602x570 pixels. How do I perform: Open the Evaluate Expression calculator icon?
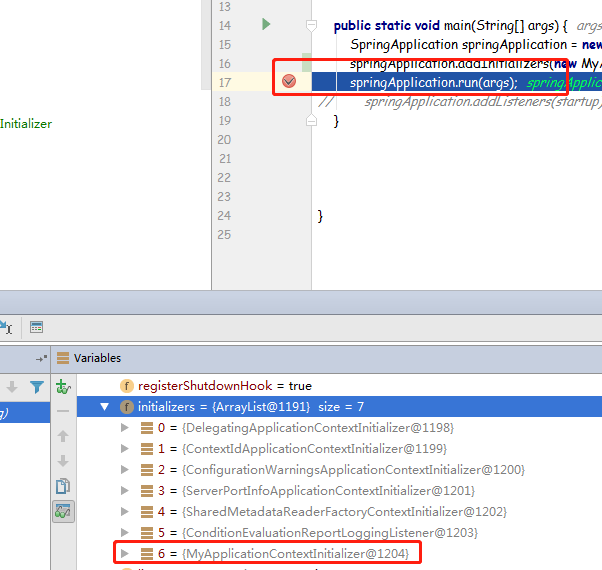click(x=36, y=327)
